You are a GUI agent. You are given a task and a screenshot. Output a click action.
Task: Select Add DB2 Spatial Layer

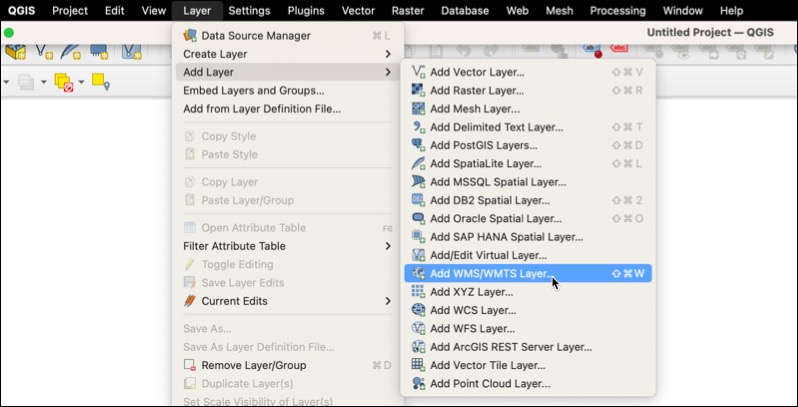(528, 200)
